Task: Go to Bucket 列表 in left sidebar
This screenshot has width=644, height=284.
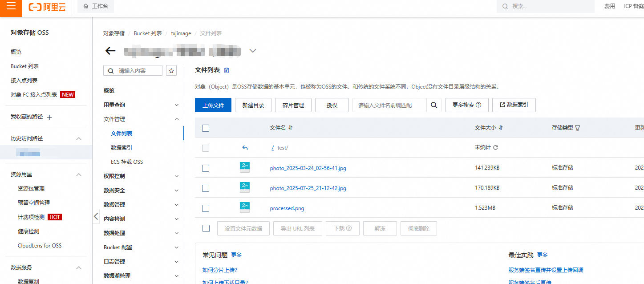Action: (x=25, y=66)
